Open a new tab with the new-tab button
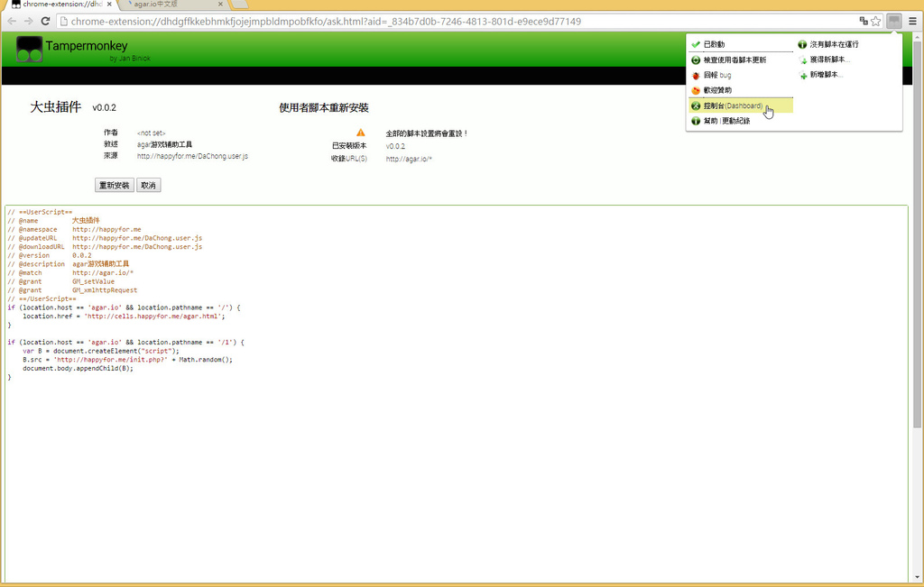Image resolution: width=924 pixels, height=587 pixels. point(238,5)
